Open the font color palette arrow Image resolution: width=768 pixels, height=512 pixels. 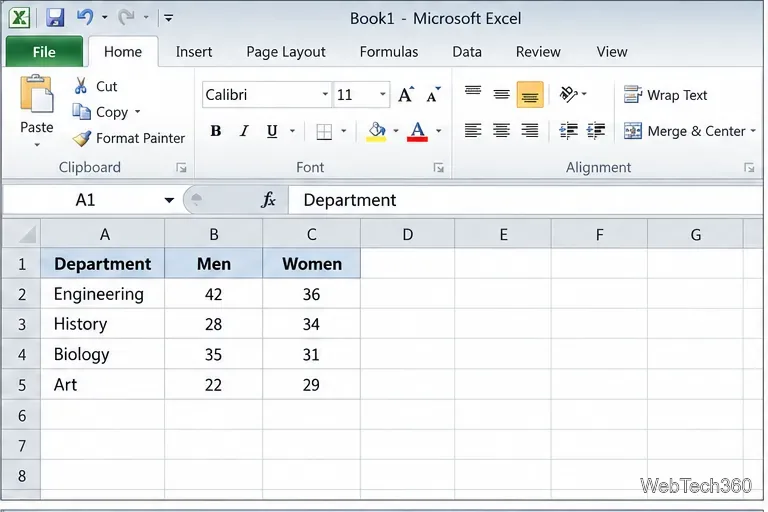pos(439,131)
